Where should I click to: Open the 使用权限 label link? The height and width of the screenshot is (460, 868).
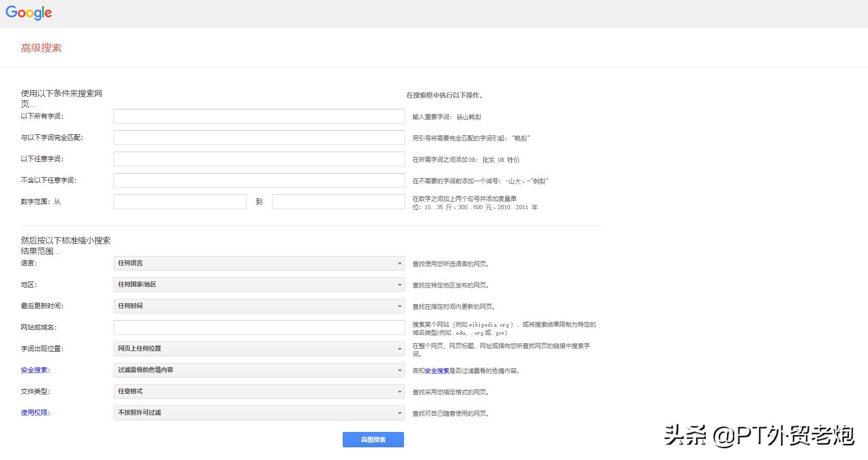pyautogui.click(x=35, y=413)
